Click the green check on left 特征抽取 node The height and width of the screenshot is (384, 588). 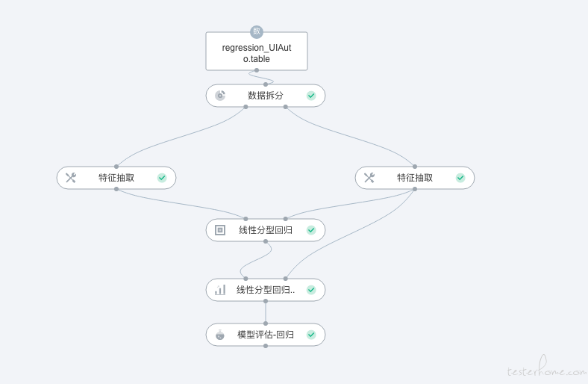pos(162,178)
